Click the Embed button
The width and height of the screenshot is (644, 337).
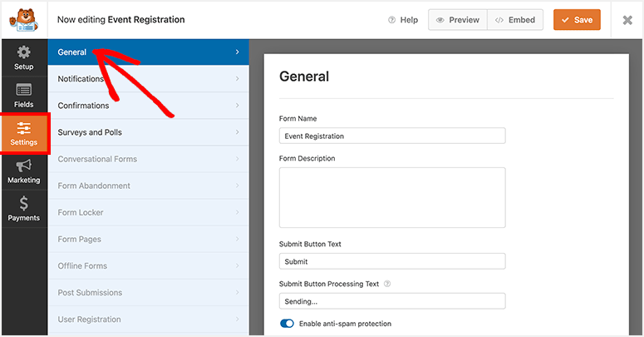515,20
